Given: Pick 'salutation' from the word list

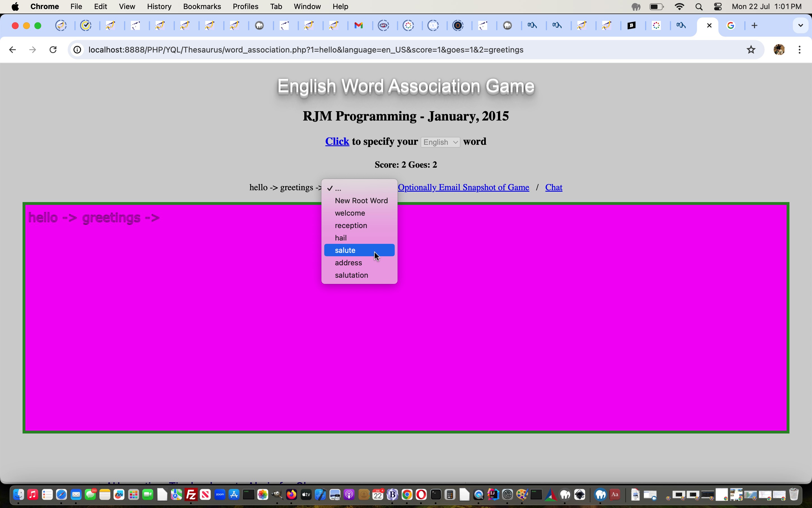Looking at the screenshot, I should (x=359, y=275).
